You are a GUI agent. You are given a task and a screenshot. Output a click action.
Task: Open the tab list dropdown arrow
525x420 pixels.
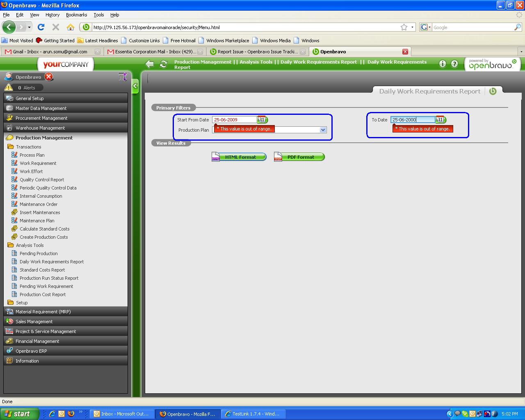tap(521, 52)
